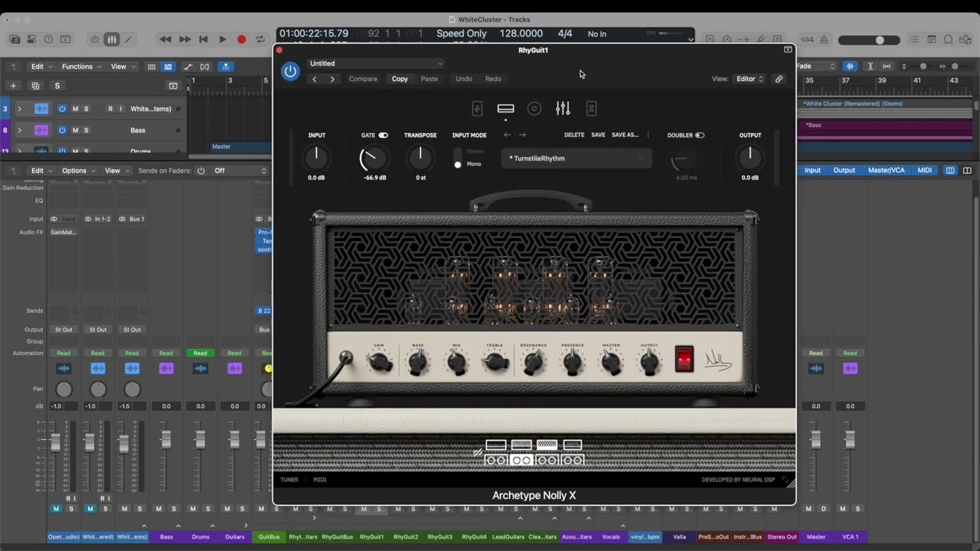Toggle the Cycle loop button
Viewport: 980px width, 551px height.
click(260, 39)
